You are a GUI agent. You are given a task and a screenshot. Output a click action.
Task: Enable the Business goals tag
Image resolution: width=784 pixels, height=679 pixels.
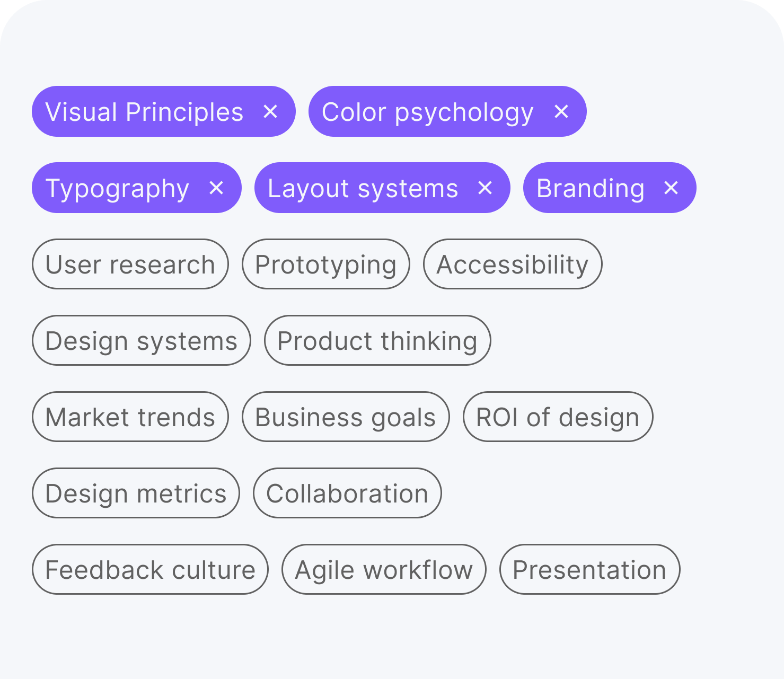345,417
